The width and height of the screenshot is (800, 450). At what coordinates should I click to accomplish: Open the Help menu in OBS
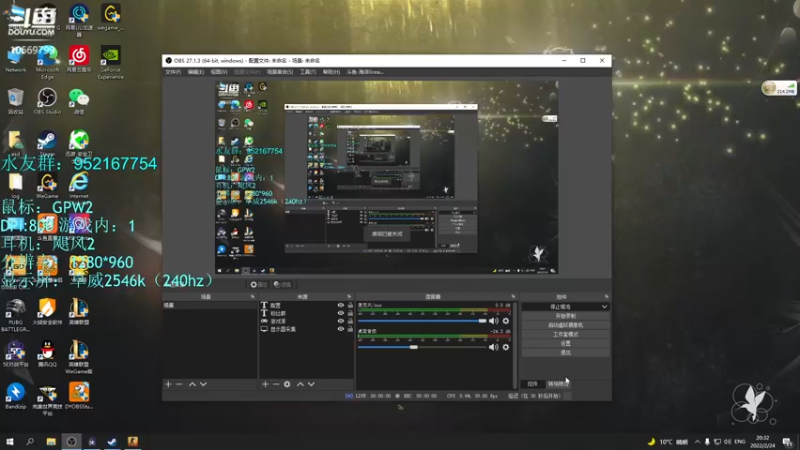pyautogui.click(x=331, y=72)
